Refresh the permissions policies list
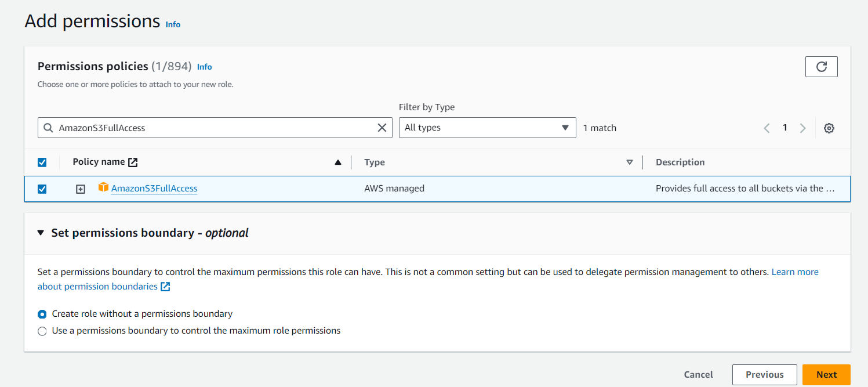The image size is (868, 387). 821,67
